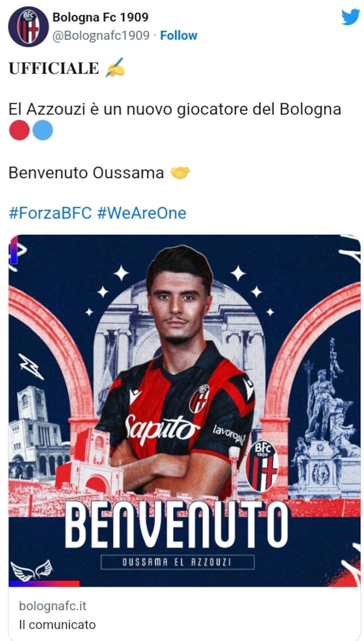The image size is (364, 641).
Task: Click the Saputo sponsor logo on jersey
Action: point(162,427)
